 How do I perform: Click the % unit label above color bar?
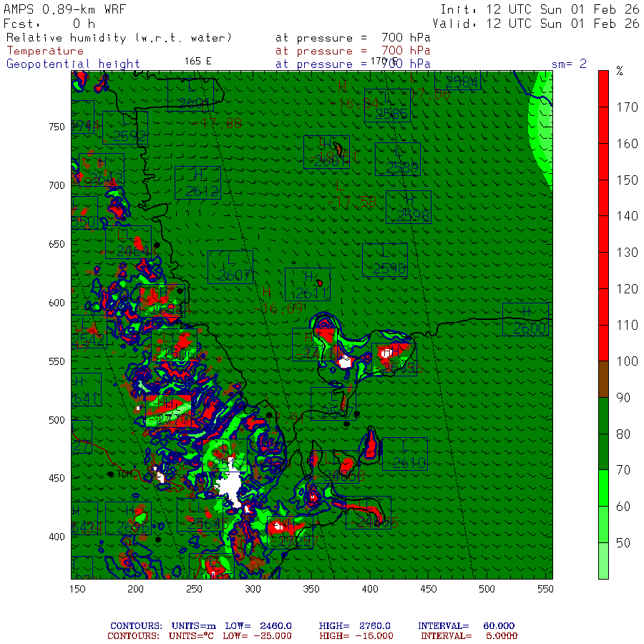point(620,71)
